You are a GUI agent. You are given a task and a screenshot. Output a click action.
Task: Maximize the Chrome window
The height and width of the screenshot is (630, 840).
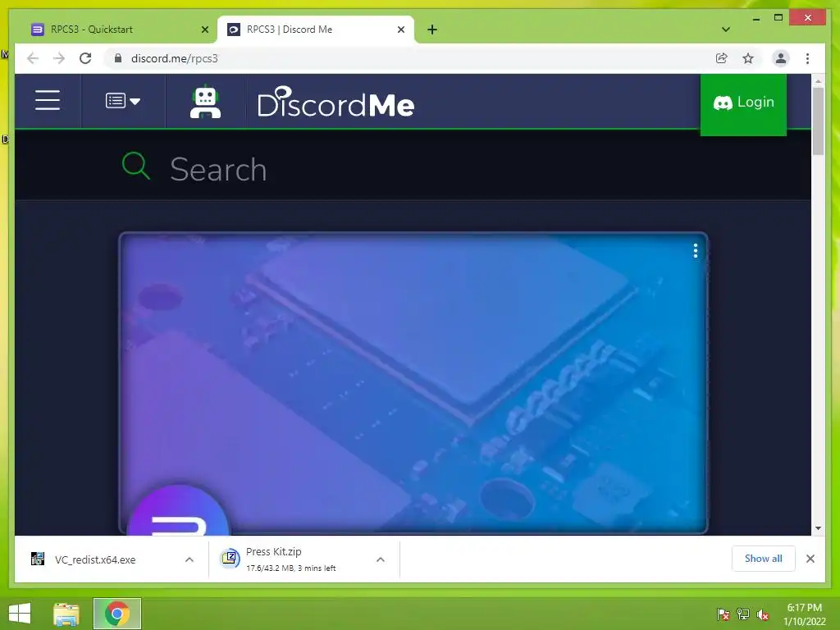778,18
